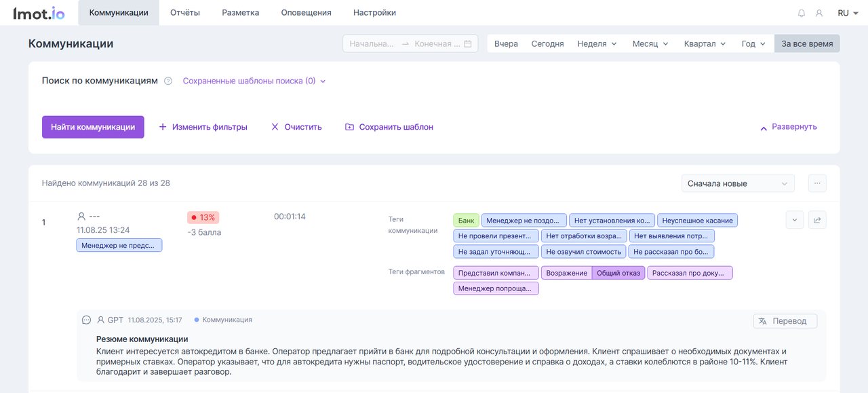
Task: Click the comment bubble icon next to GPT
Action: coord(86,320)
